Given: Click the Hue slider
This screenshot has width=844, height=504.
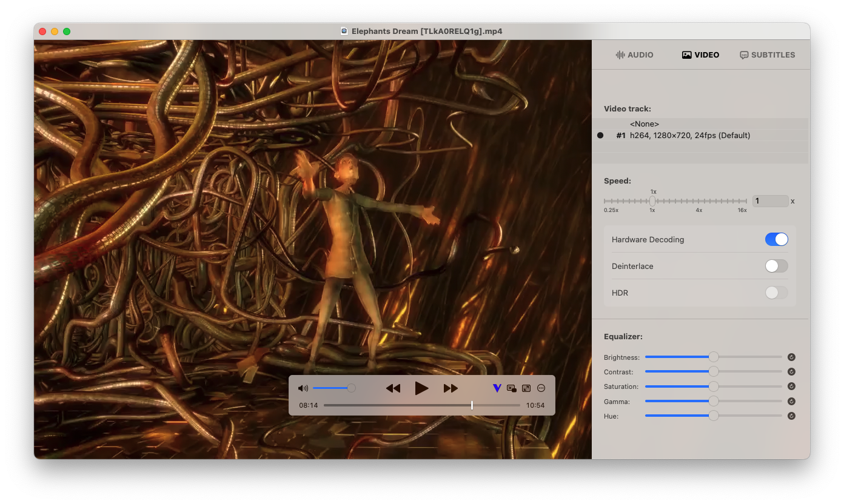Looking at the screenshot, I should coord(714,416).
